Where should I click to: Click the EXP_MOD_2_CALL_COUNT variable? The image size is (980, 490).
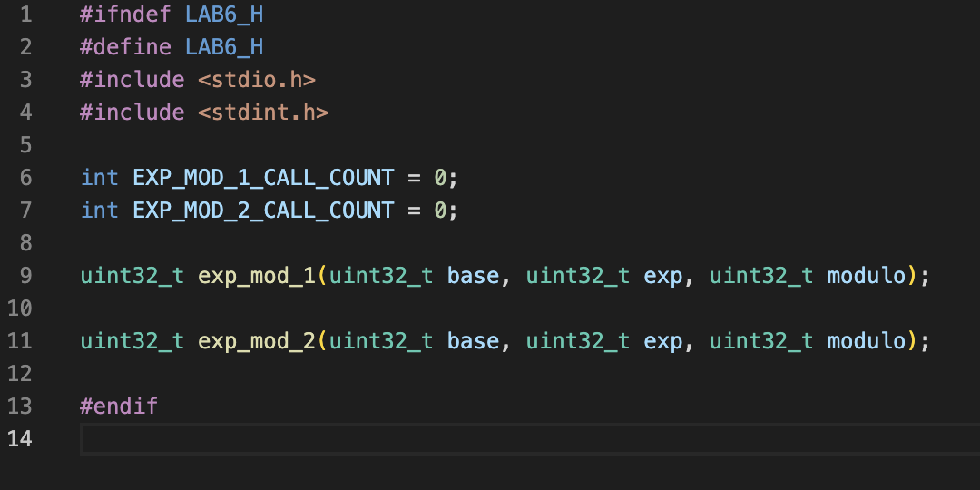pyautogui.click(x=263, y=210)
